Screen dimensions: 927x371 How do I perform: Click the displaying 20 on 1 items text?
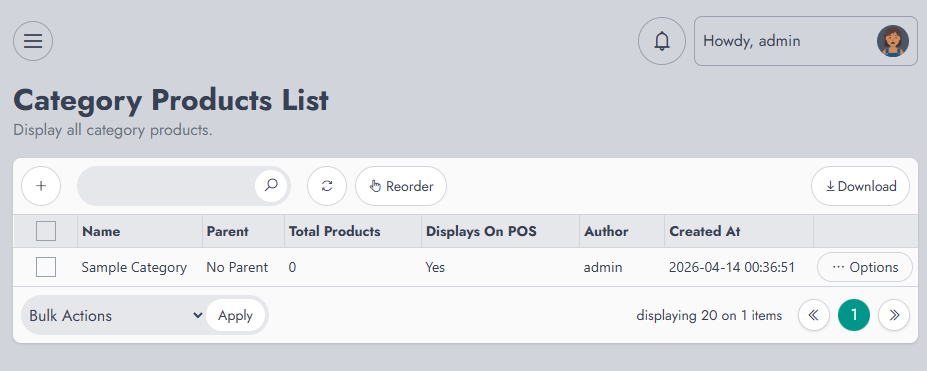click(709, 315)
